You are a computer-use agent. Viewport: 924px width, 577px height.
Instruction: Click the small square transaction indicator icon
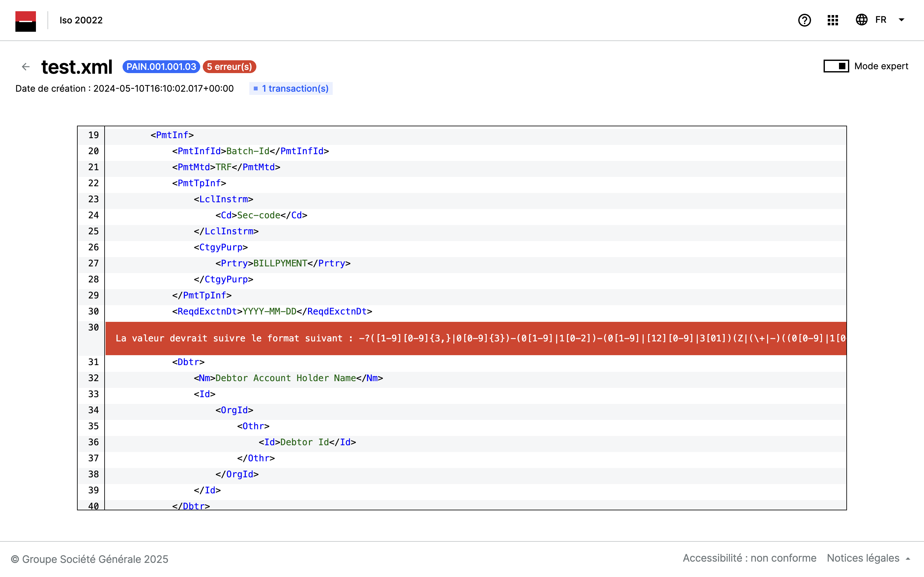coord(256,88)
